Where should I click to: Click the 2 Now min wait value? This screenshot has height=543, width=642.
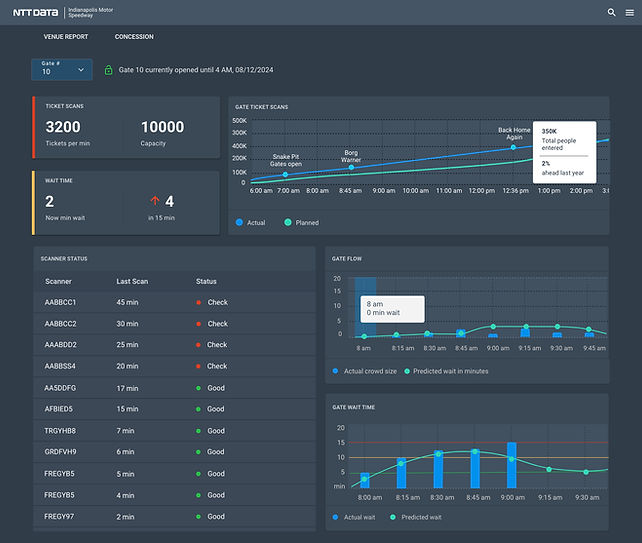(x=50, y=201)
